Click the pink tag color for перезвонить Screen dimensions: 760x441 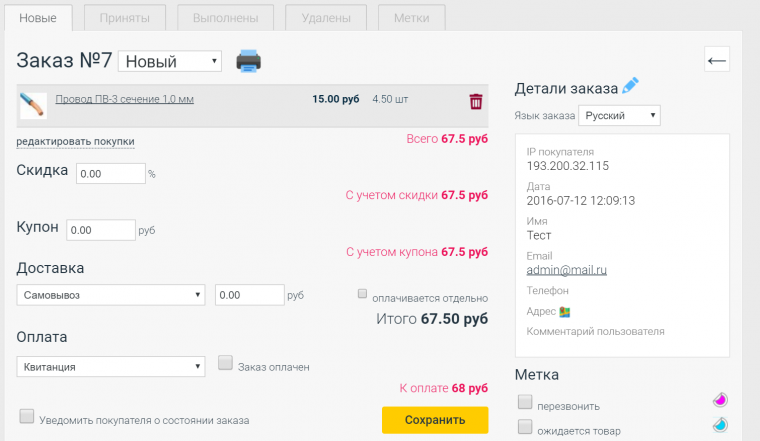pyautogui.click(x=719, y=400)
